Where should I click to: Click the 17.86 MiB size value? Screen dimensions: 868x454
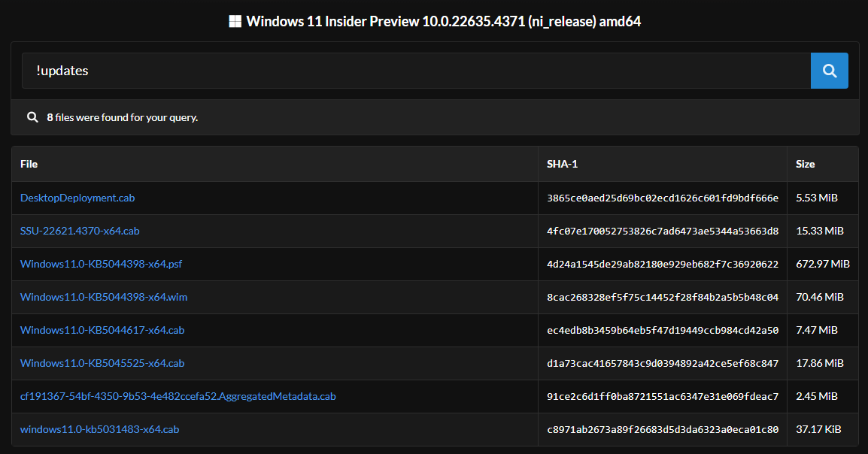(820, 363)
